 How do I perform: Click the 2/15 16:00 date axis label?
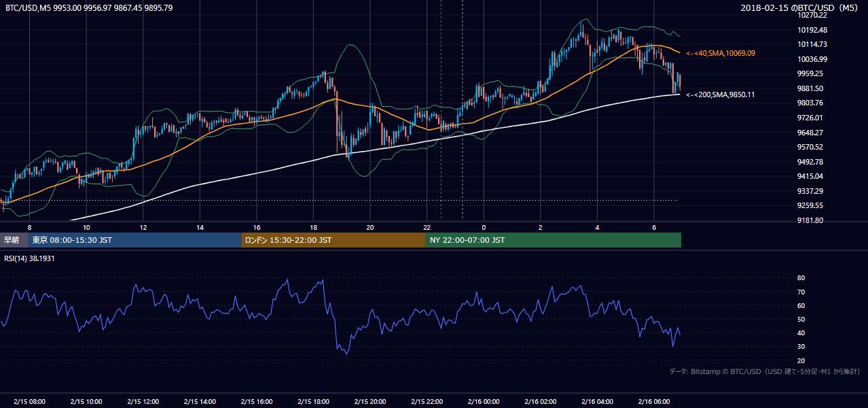pos(257,402)
